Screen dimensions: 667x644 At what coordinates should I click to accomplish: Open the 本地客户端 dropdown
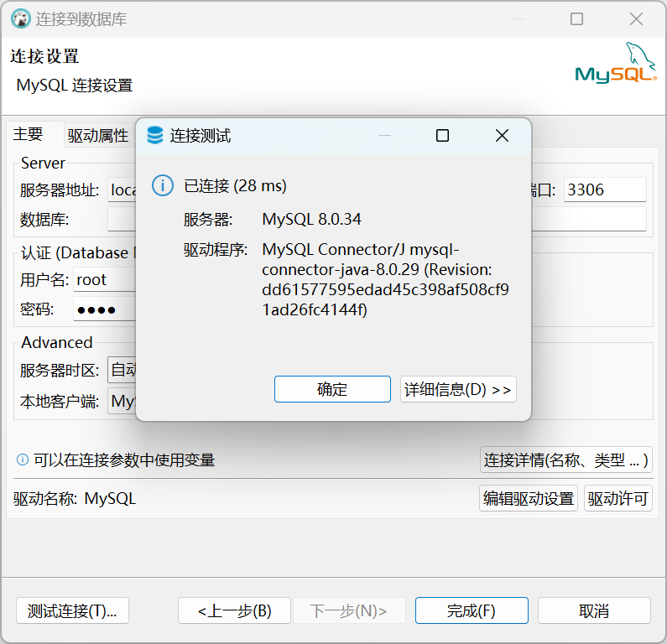click(x=122, y=401)
